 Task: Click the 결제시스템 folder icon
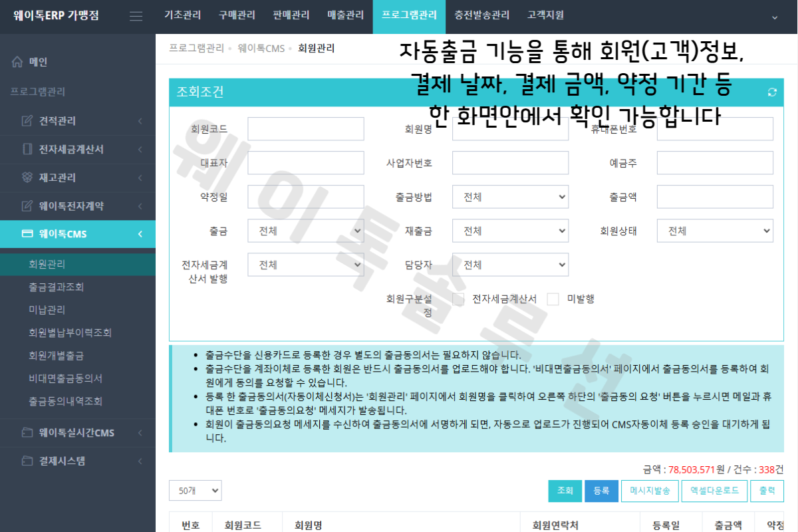[x=27, y=461]
